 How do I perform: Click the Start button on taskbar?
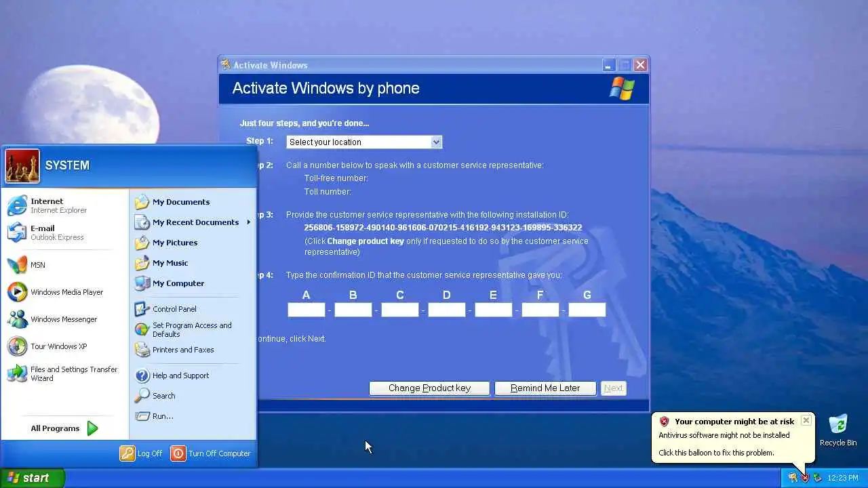pos(33,478)
